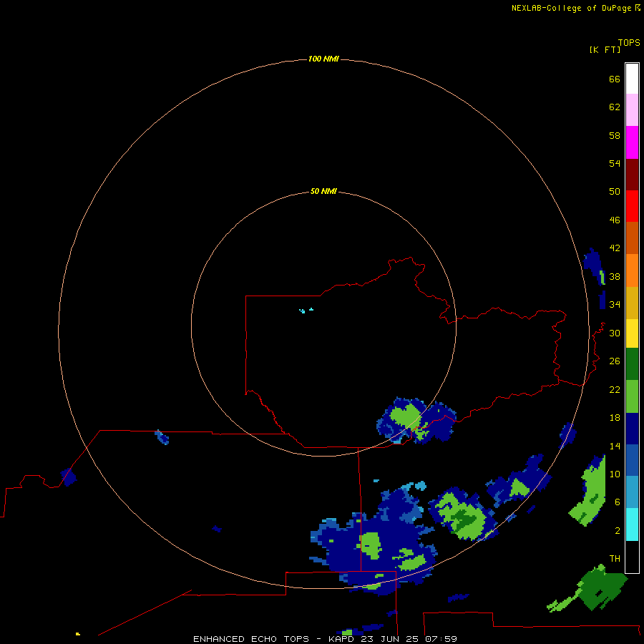Screen dimensions: 644x644
Task: Click the medium blue legend swatch
Action: [x=632, y=460]
